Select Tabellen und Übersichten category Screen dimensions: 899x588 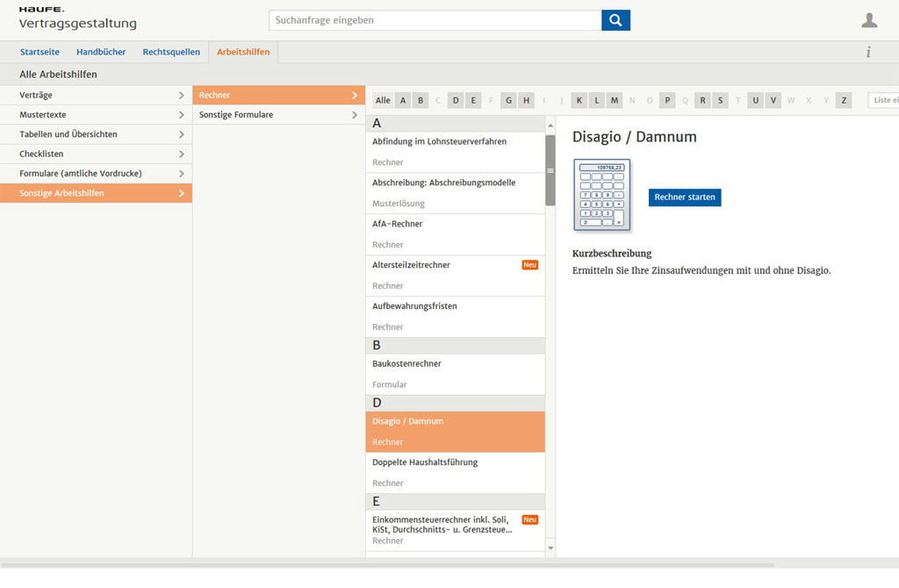pyautogui.click(x=96, y=134)
